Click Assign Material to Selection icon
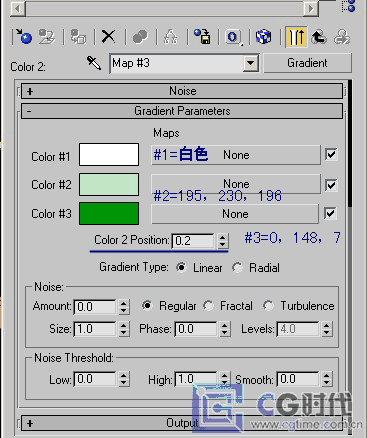Image resolution: width=367 pixels, height=438 pixels. pos(78,36)
